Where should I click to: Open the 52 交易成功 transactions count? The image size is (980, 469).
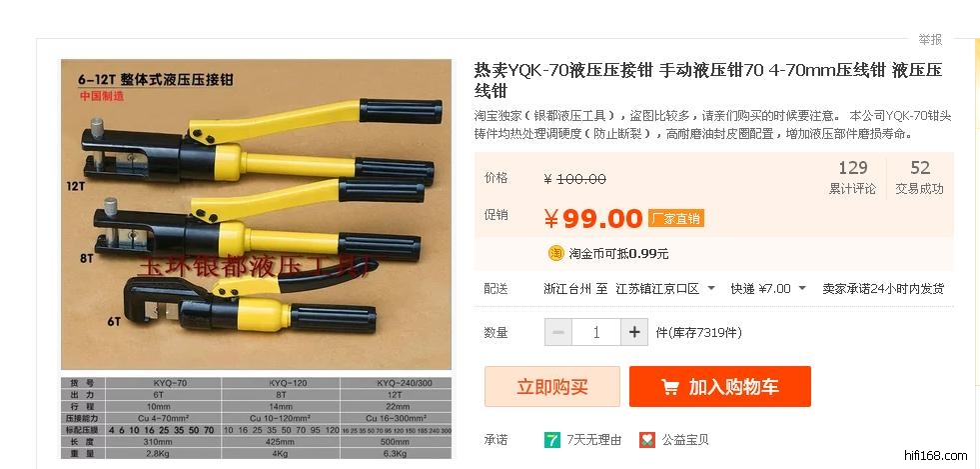[919, 177]
